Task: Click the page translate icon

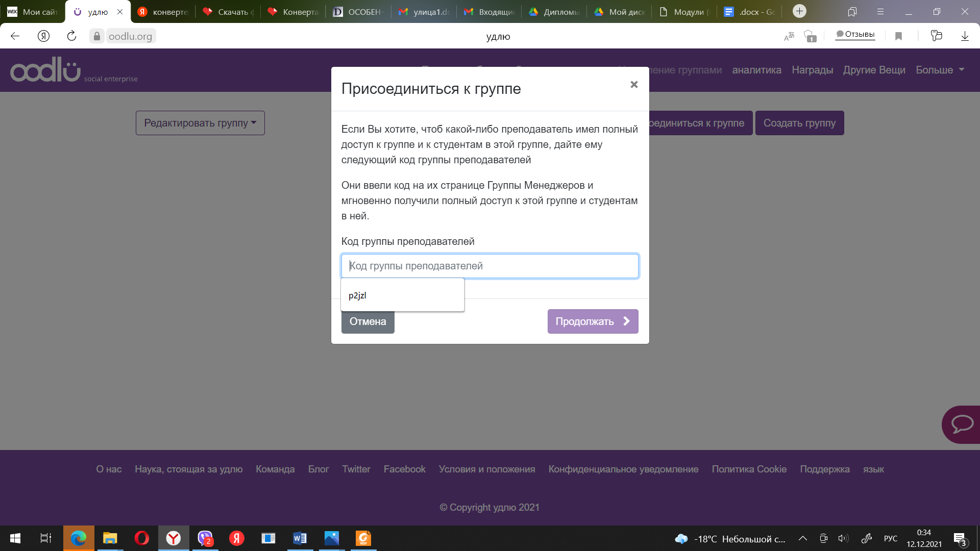Action: tap(789, 36)
